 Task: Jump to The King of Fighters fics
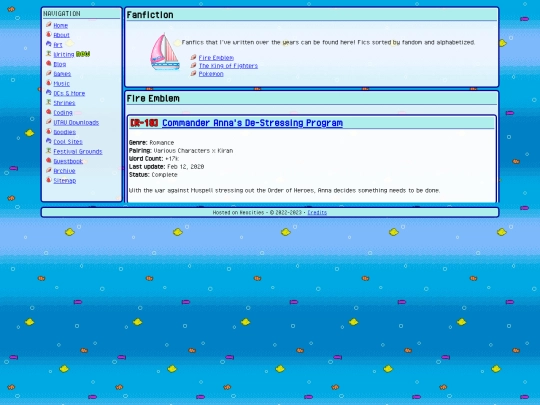pos(228,66)
